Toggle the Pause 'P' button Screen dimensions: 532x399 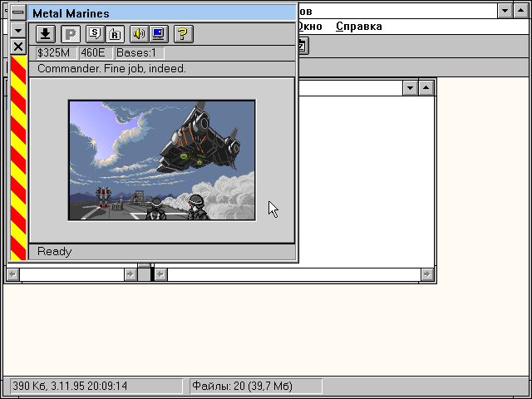pos(71,34)
